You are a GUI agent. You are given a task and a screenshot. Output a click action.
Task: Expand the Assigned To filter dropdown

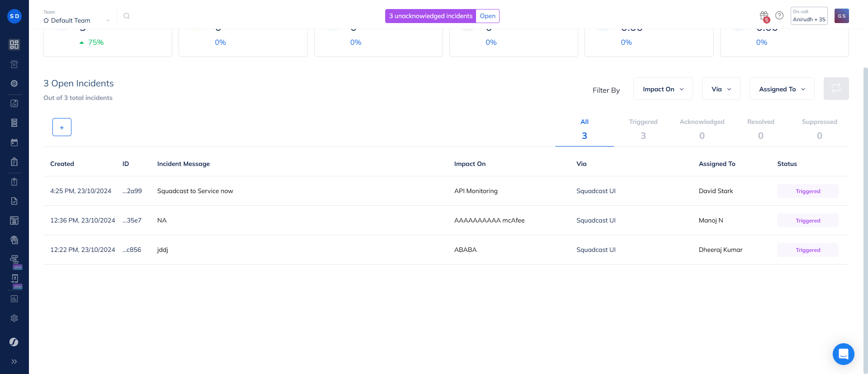coord(782,89)
